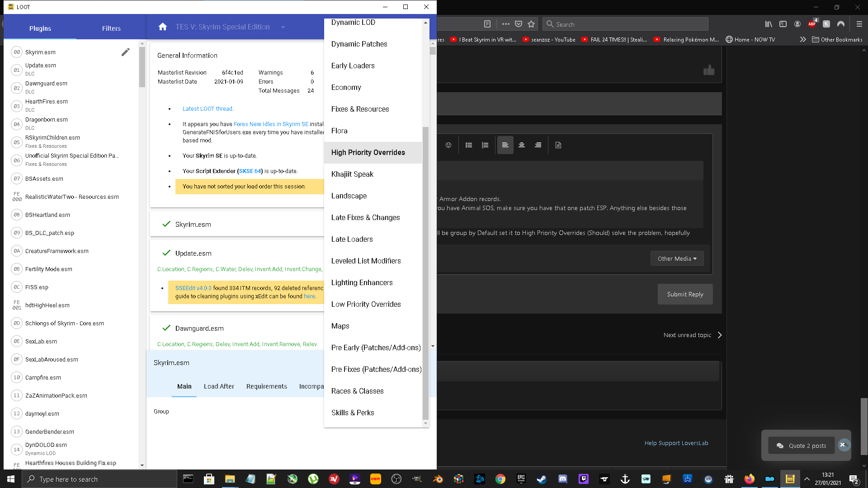This screenshot has height=488, width=868.
Task: Open browser reader view icon
Action: coord(487,24)
